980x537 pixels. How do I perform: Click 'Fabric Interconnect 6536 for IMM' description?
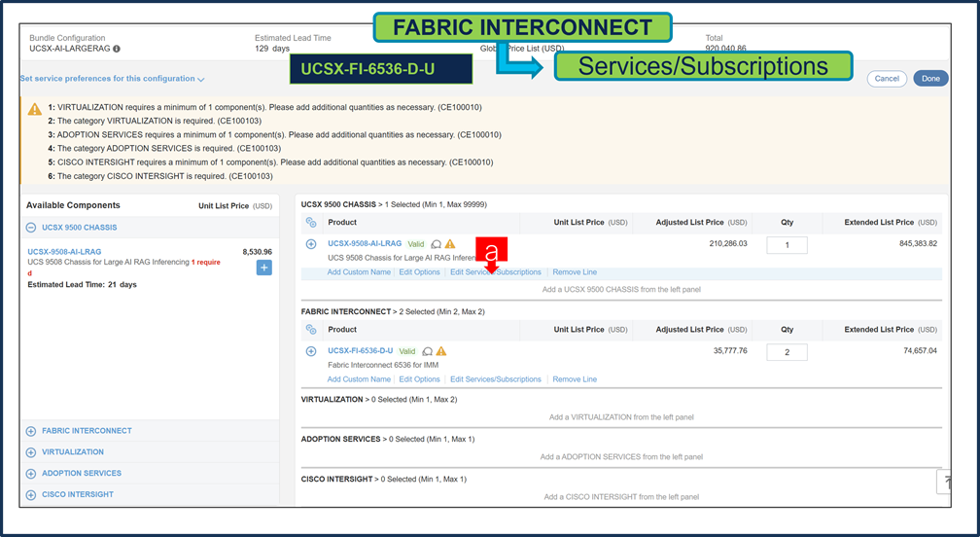(383, 365)
